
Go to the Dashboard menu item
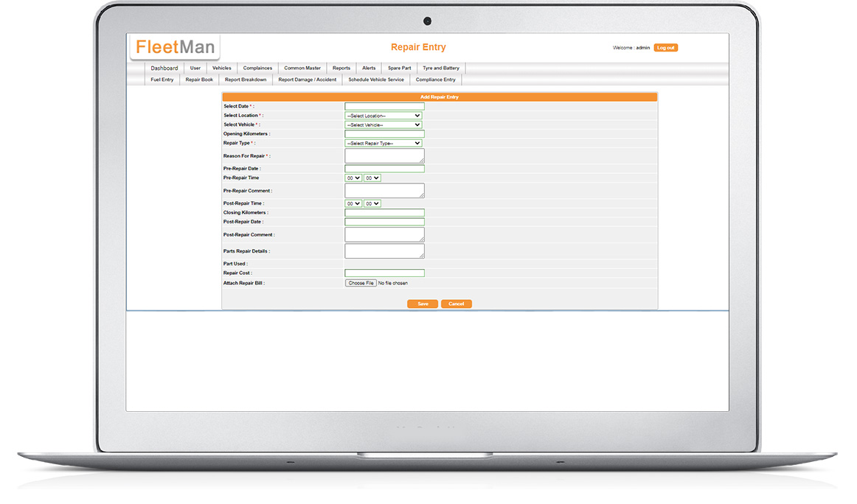[x=164, y=69]
